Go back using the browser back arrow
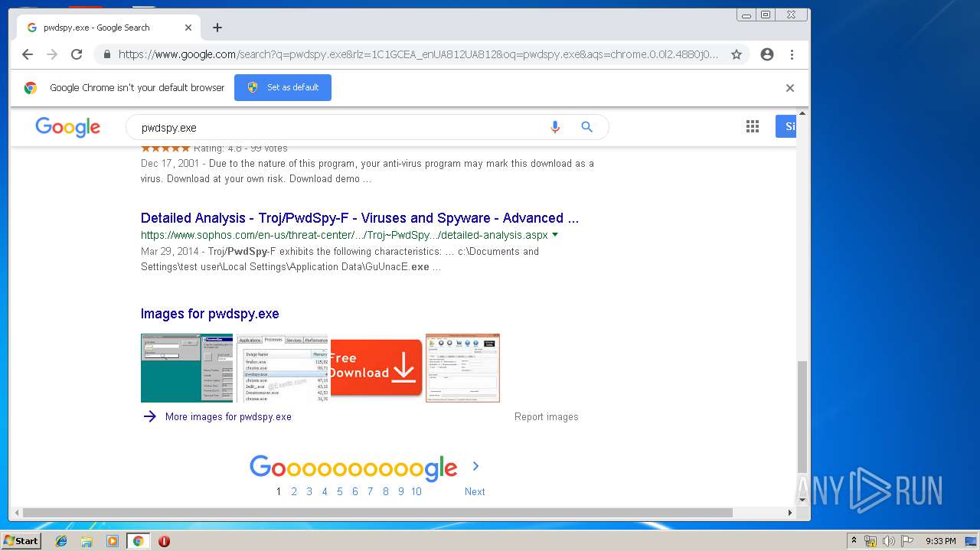The height and width of the screenshot is (551, 980). 28,54
